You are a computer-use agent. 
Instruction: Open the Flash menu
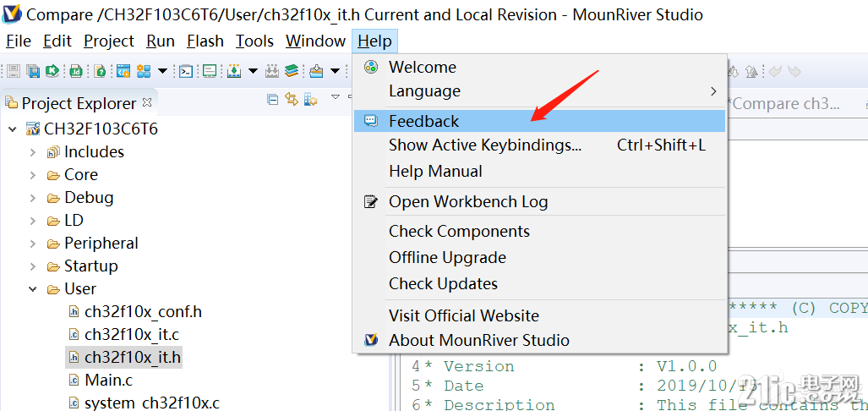tap(205, 41)
